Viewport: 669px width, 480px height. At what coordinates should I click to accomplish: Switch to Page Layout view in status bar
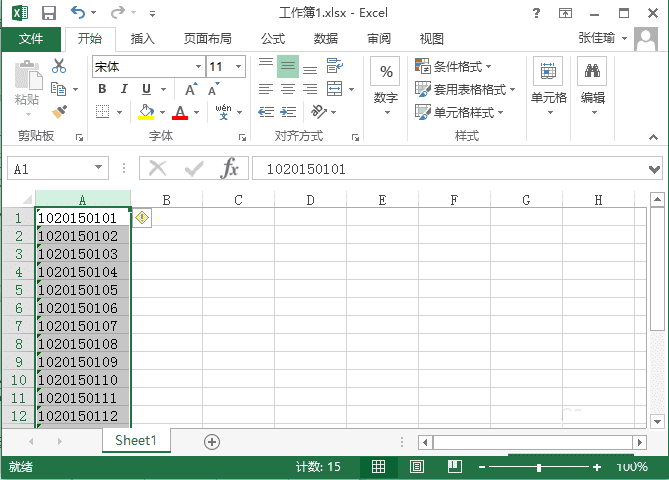pos(416,467)
